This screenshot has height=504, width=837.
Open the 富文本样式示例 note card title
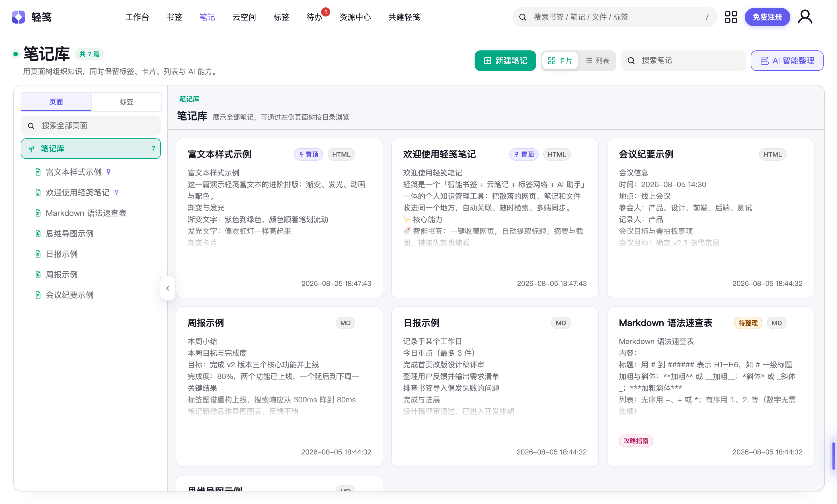[219, 154]
